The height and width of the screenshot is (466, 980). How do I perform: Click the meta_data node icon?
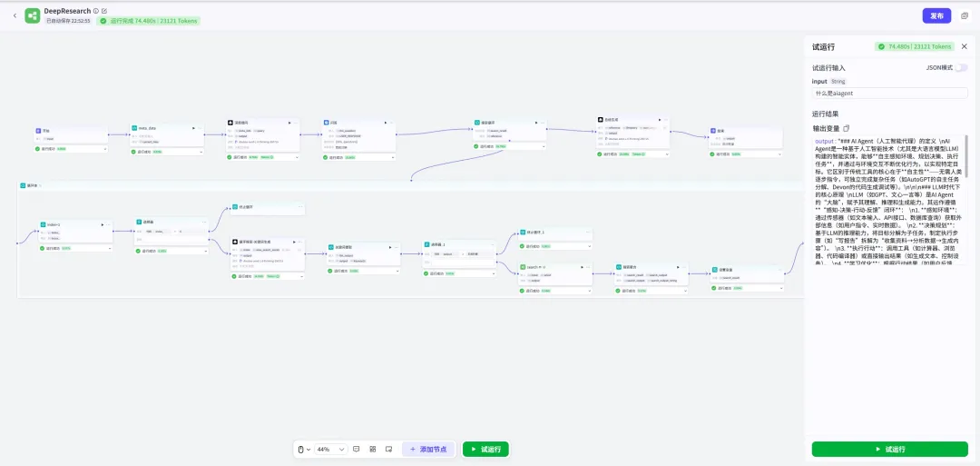(134, 127)
